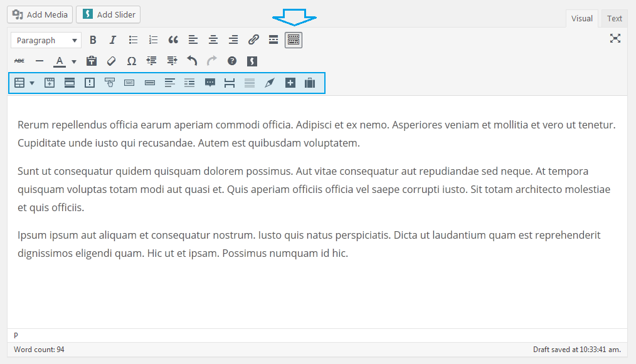Click the indented list shortcode icon
The height and width of the screenshot is (364, 636).
[189, 83]
